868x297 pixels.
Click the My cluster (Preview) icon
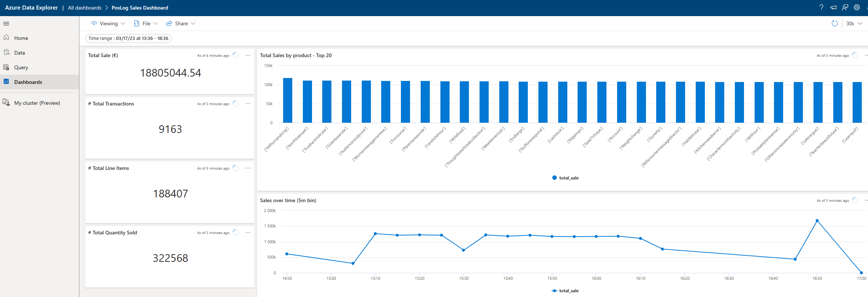(x=6, y=102)
